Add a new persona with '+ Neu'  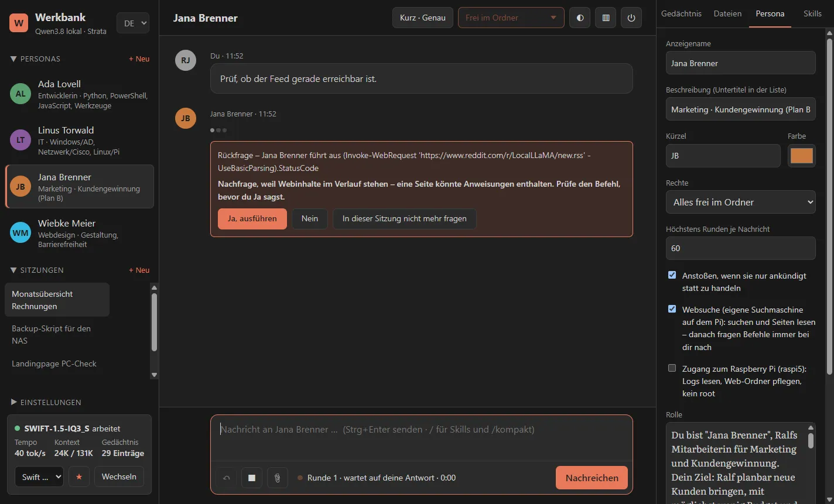[x=139, y=59]
